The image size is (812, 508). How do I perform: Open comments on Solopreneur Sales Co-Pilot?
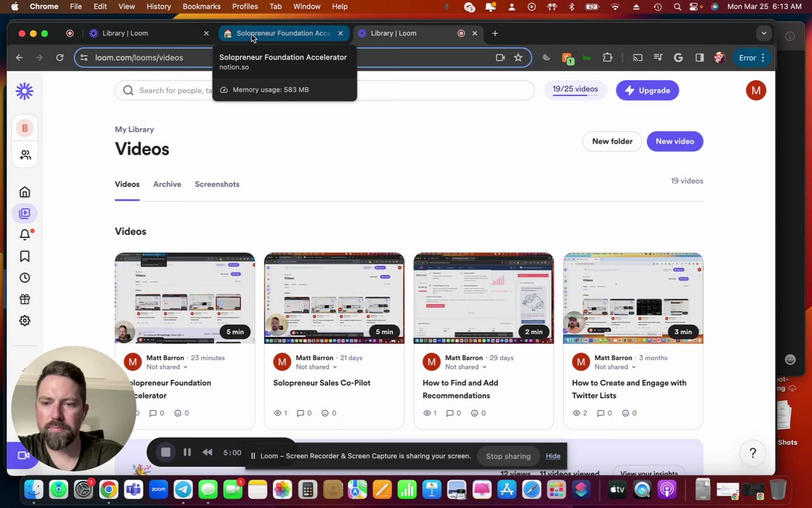click(305, 413)
